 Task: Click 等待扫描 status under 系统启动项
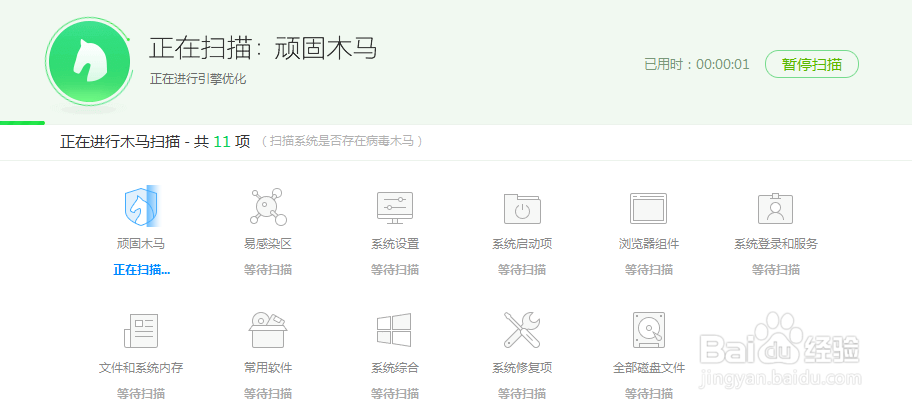(522, 269)
